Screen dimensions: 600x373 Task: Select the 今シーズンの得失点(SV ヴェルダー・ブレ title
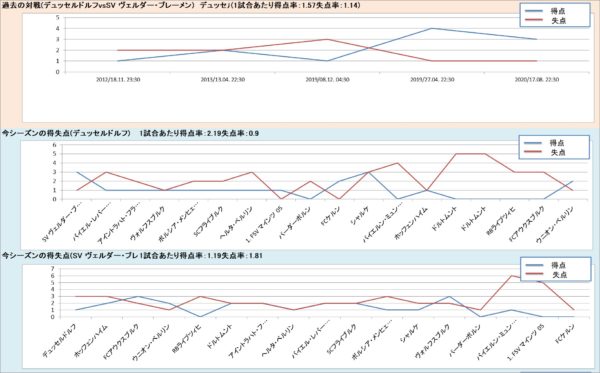(70, 256)
